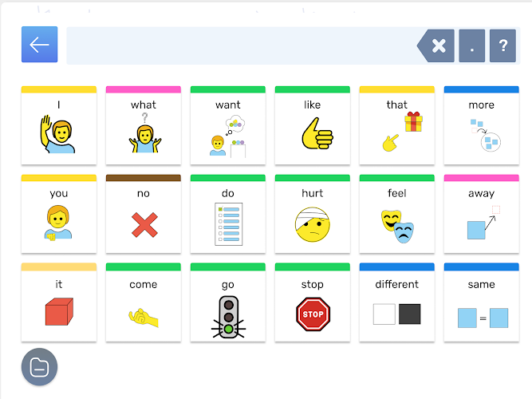Tap the "come" beckoning hand tile
This screenshot has width=532, height=399.
point(144,302)
